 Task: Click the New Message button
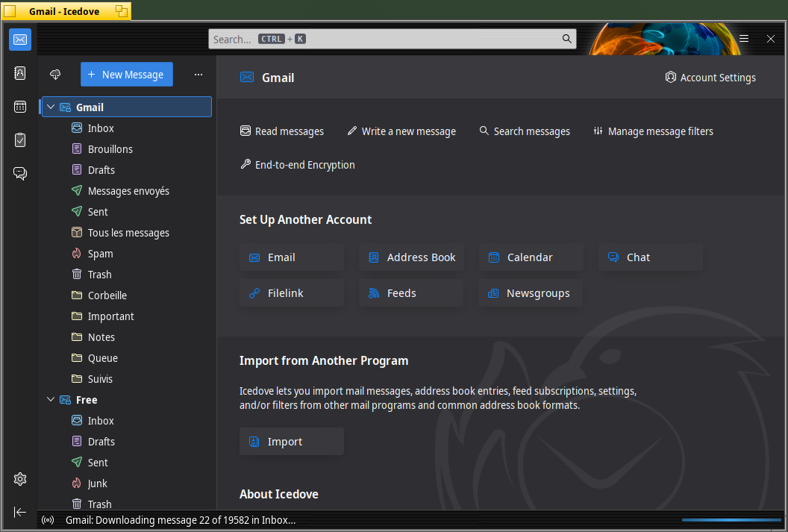[x=127, y=75]
